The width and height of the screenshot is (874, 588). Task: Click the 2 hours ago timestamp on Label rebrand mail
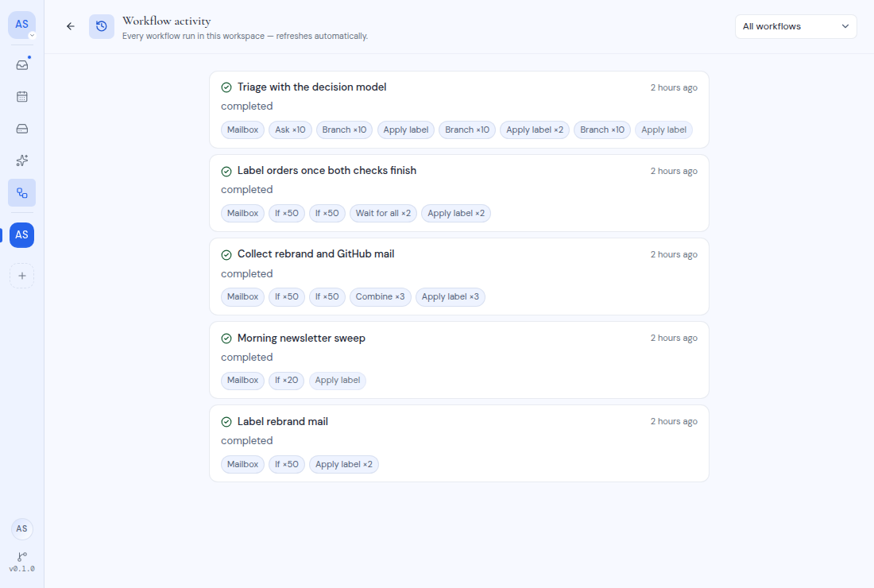(674, 422)
